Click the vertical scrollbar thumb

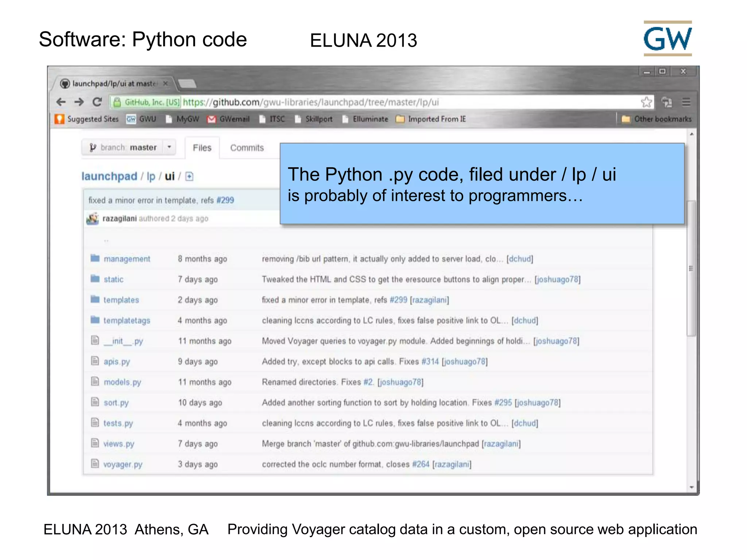coord(691,268)
